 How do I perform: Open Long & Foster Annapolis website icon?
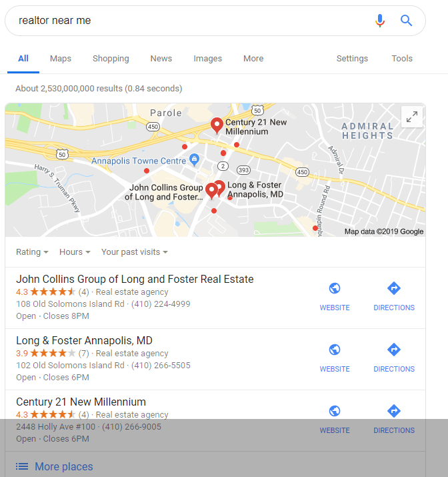click(335, 350)
